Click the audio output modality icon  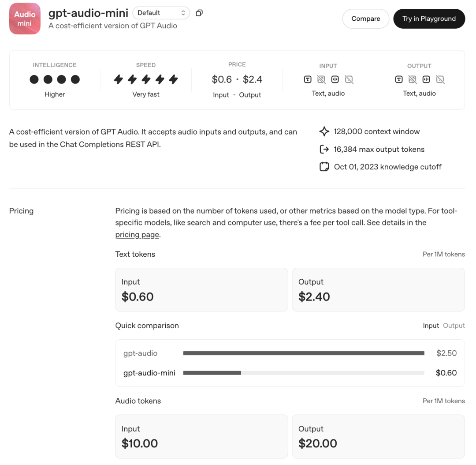coord(426,79)
